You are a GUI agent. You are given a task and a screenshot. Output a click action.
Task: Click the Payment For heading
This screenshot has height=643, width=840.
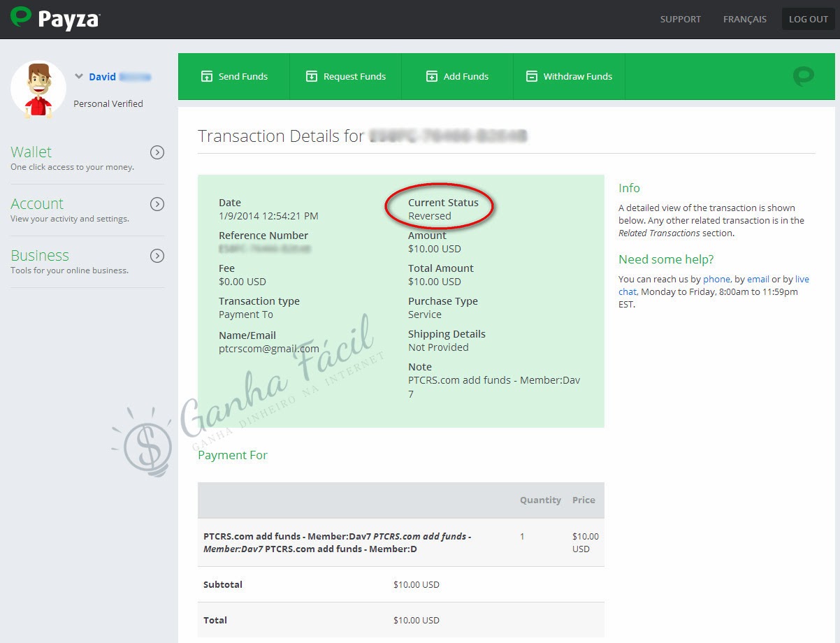(233, 455)
